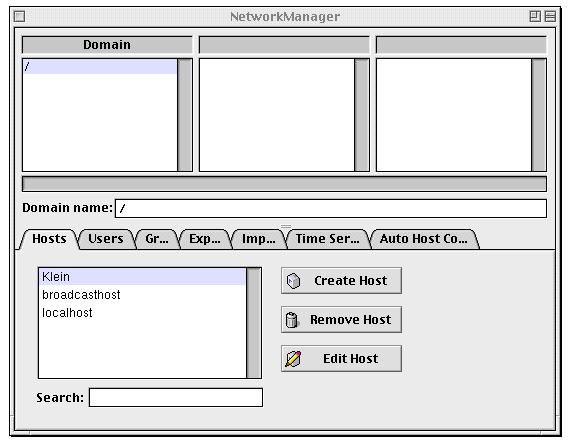Switch to the Time Ser... tab
The height and width of the screenshot is (447, 570).
coord(328,239)
